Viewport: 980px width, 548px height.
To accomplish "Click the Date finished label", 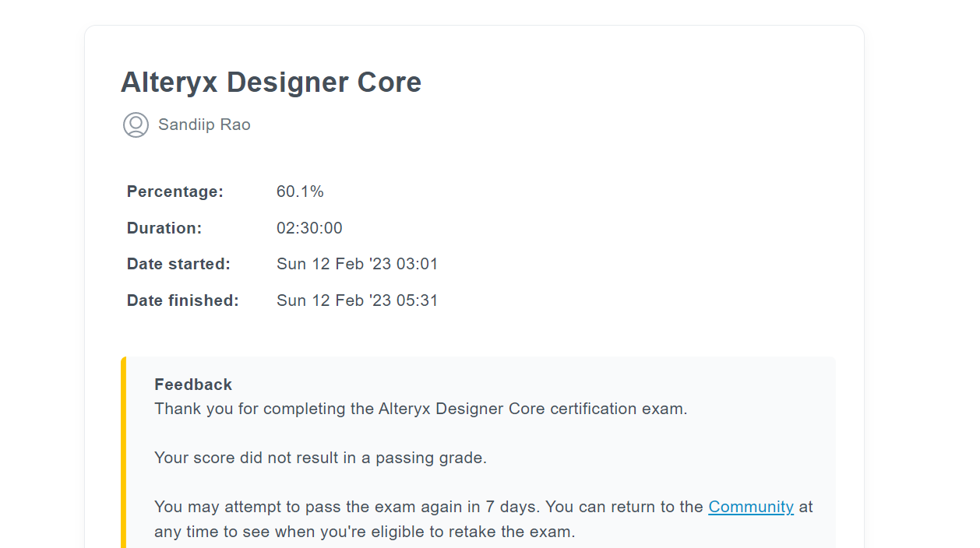I will [182, 300].
